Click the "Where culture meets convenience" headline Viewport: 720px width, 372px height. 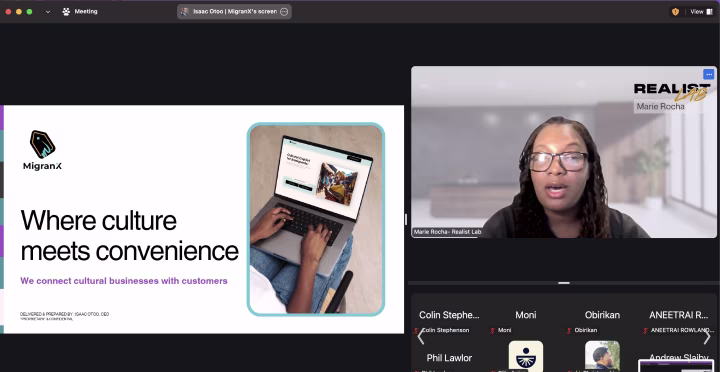coord(129,235)
